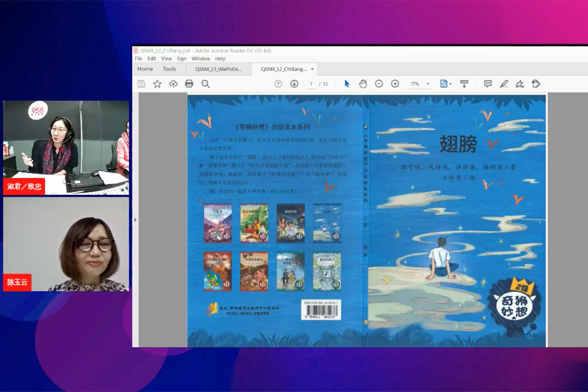Open the File menu
The height and width of the screenshot is (392, 588).
(138, 59)
